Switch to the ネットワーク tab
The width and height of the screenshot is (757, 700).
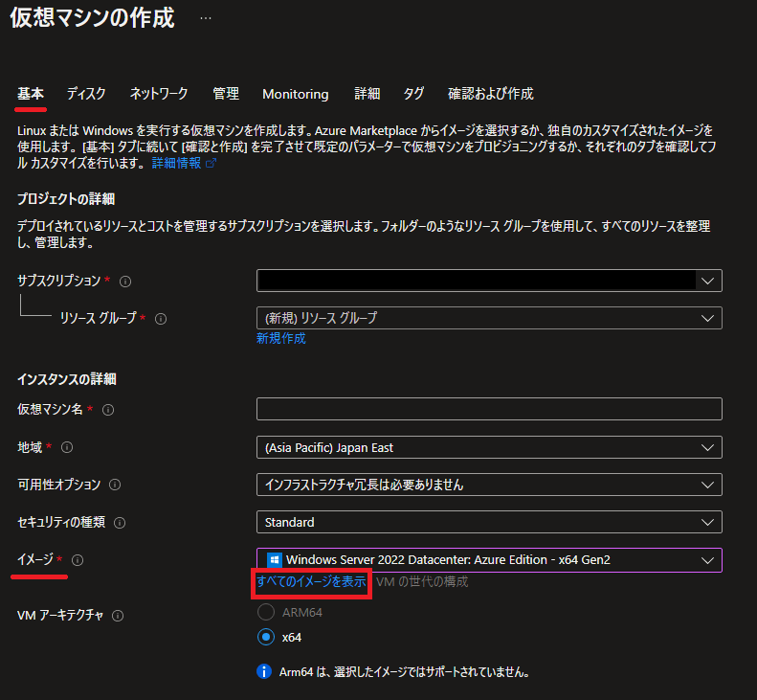point(159,94)
